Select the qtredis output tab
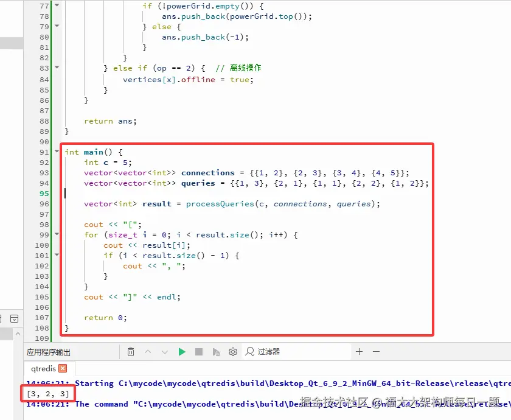The height and width of the screenshot is (420, 511). 44,369
